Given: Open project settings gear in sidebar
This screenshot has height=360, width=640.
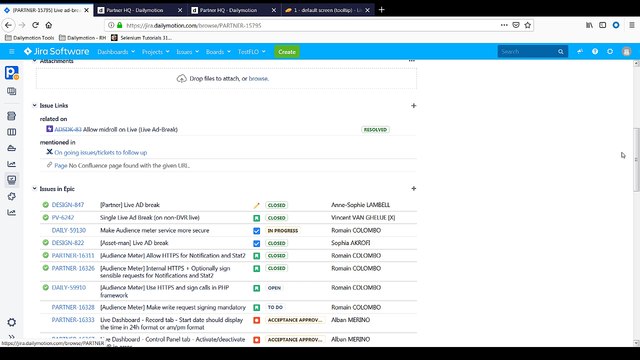Looking at the screenshot, I should 11,322.
